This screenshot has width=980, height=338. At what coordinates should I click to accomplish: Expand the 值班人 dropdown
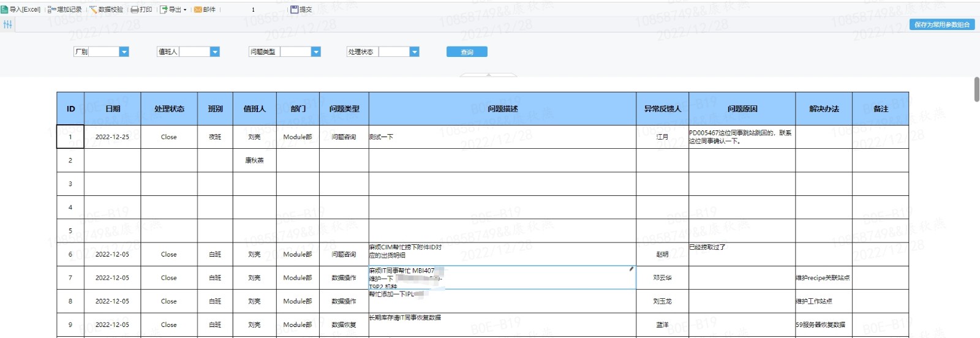pos(214,52)
